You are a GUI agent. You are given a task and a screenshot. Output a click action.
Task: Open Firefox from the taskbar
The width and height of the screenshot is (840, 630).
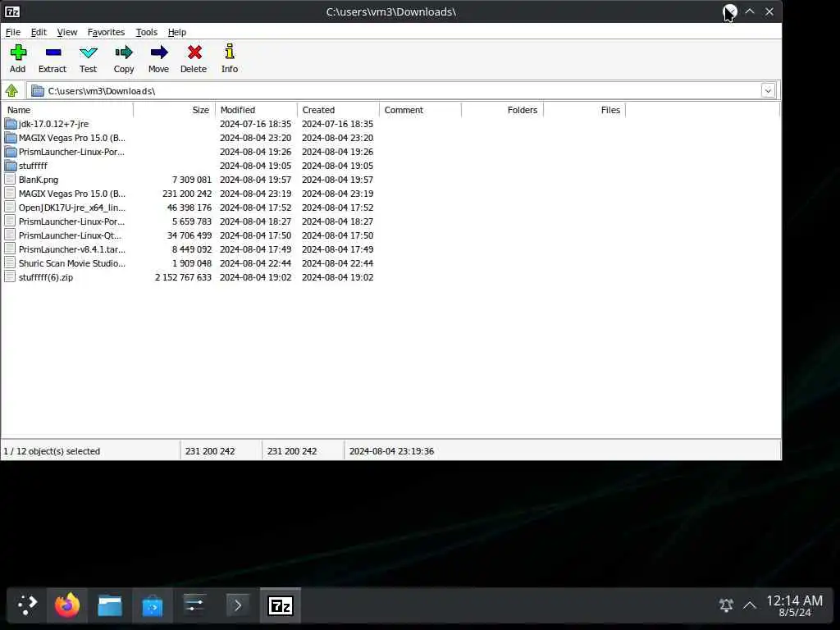coord(67,605)
